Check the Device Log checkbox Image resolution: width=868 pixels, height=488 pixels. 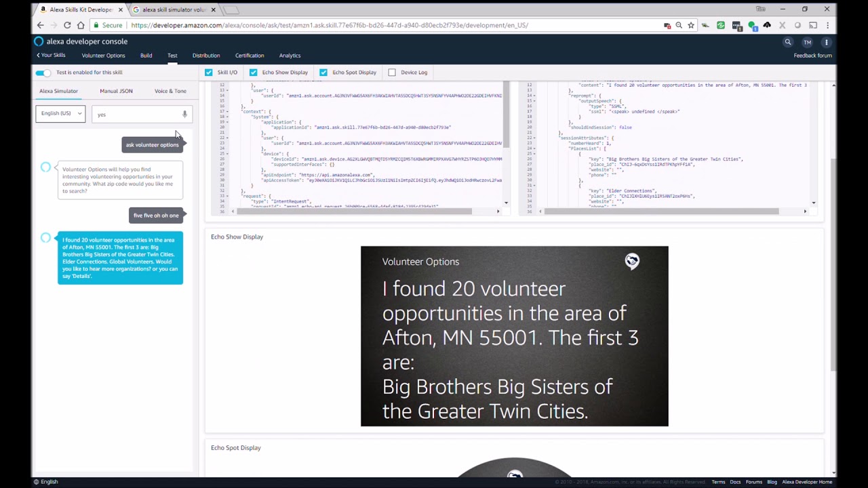click(x=392, y=73)
